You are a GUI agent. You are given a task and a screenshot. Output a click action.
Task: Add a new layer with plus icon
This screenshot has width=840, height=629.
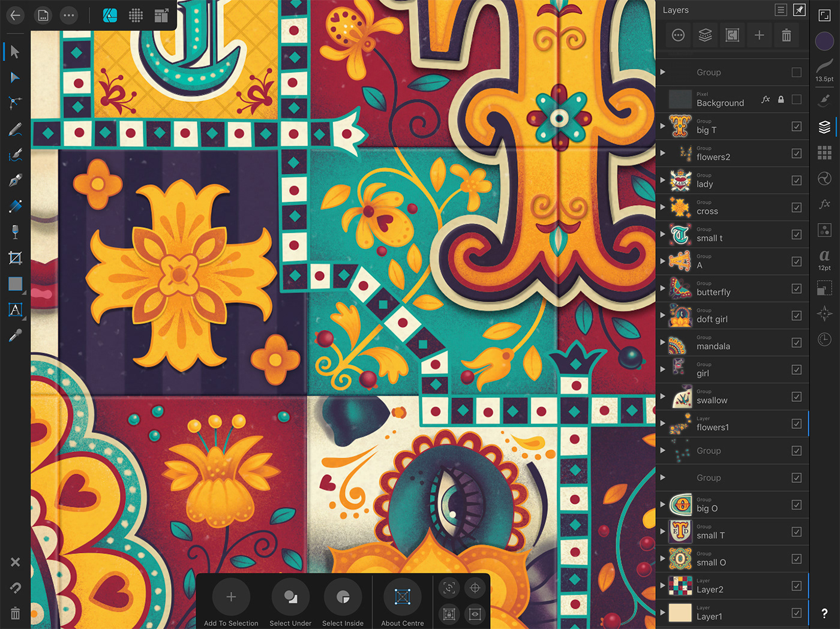click(x=759, y=35)
